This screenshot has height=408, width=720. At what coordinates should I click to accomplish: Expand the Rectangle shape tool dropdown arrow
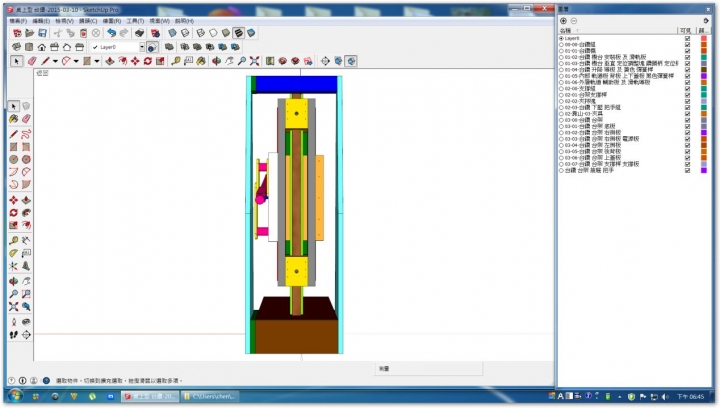tap(96, 61)
